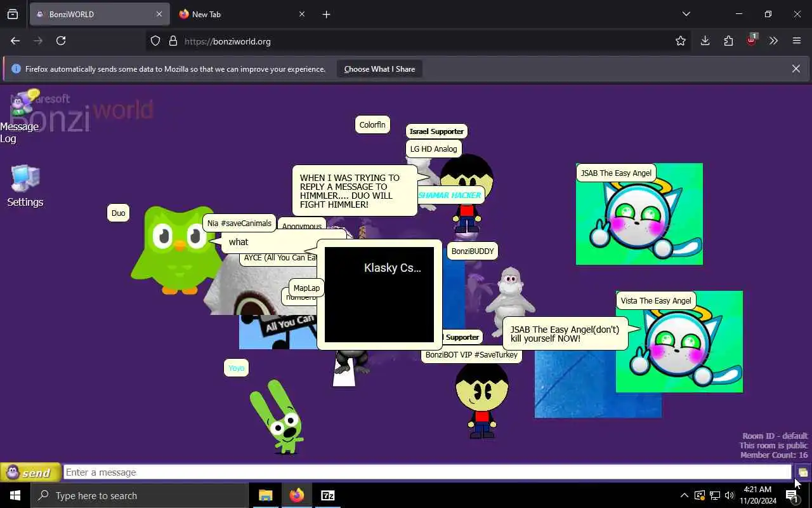Click the BonziBUDDY white gorilla character

509,300
